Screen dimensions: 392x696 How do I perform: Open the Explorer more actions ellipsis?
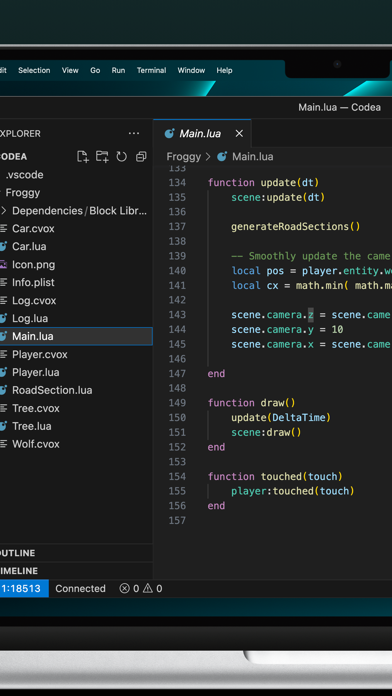click(x=134, y=134)
